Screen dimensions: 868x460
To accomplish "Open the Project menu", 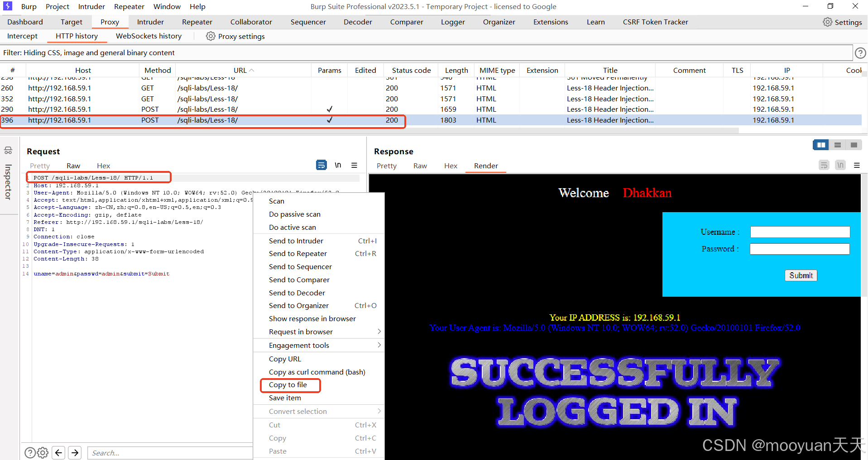I will coord(58,6).
